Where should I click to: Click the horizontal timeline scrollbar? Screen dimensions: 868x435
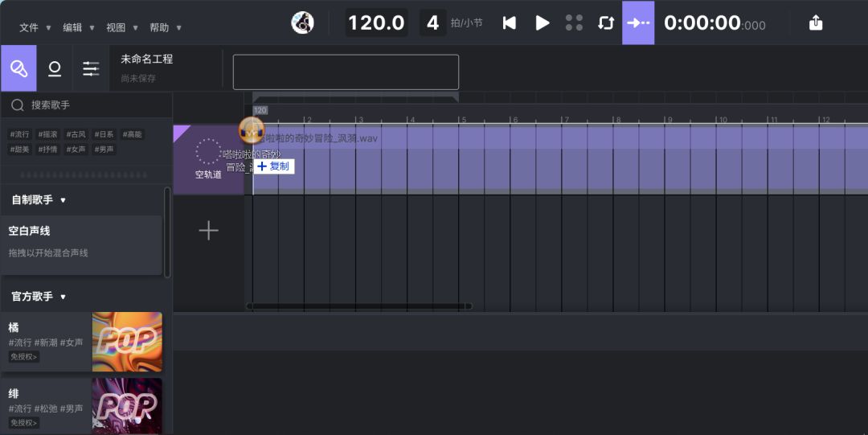click(x=358, y=306)
